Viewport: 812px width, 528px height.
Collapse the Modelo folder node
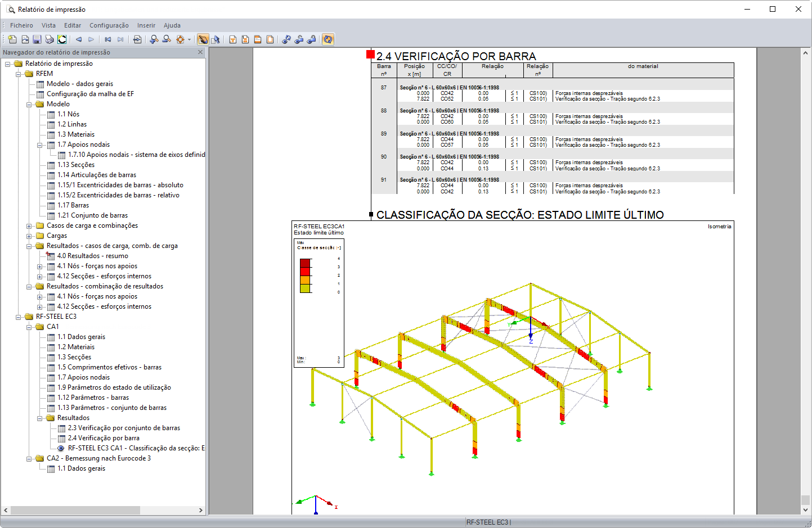click(29, 104)
